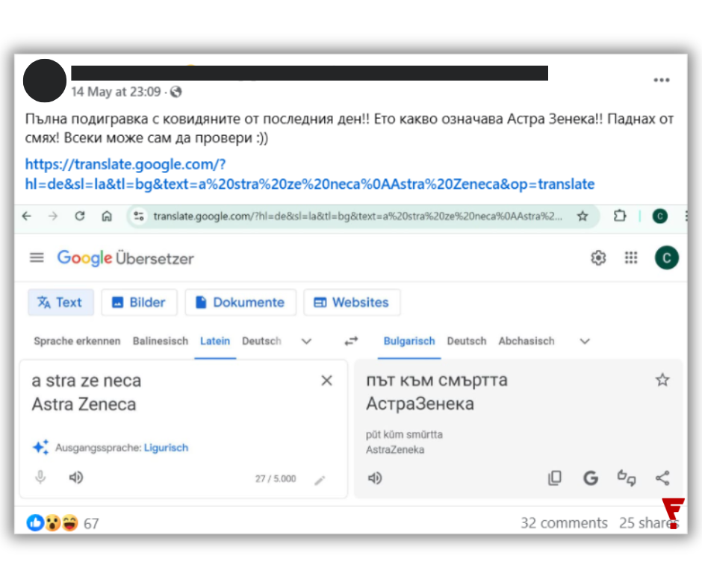Click the Ligurisch detected language suggestion
702x588 pixels.
[x=166, y=448]
